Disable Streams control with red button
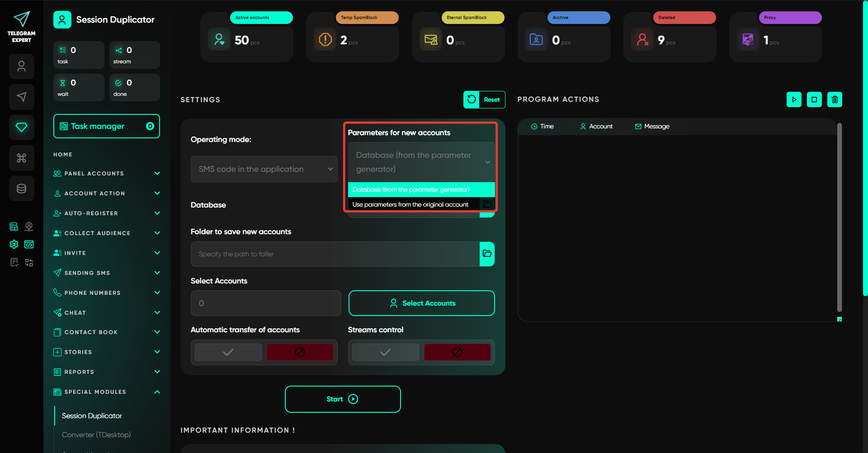 [x=457, y=352]
